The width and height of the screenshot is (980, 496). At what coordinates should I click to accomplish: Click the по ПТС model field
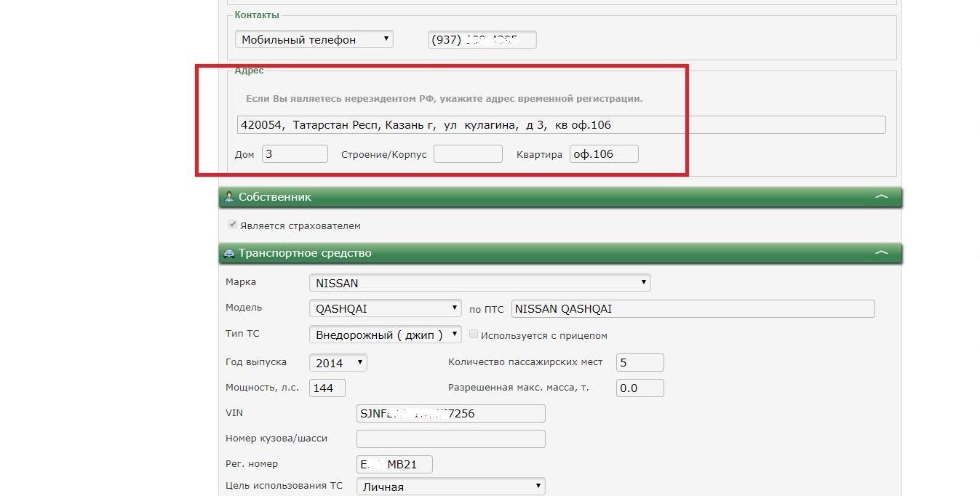693,308
